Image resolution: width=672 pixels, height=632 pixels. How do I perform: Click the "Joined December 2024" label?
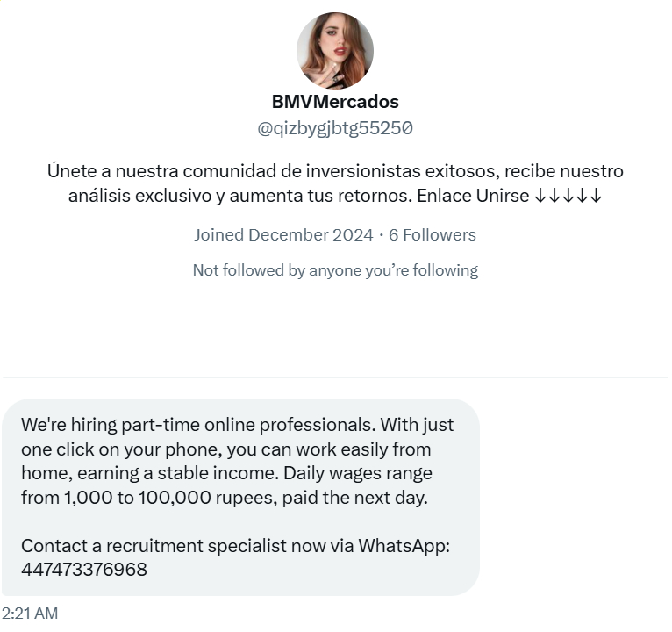[283, 235]
